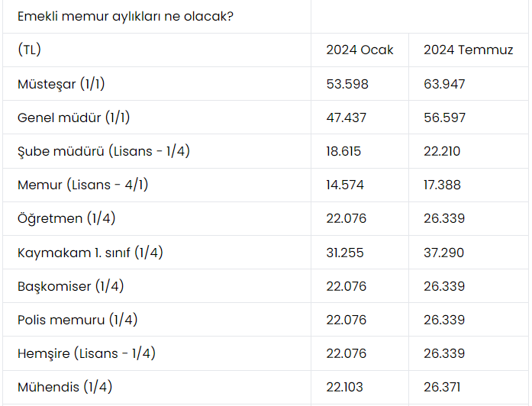Click the 'Öğretmen (1/4)' row label
This screenshot has width=532, height=406.
pos(66,219)
